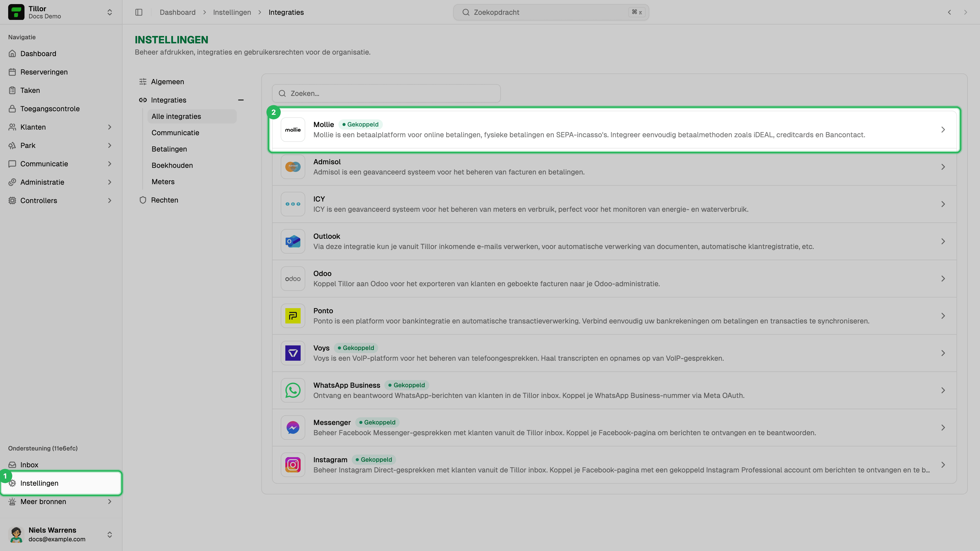The width and height of the screenshot is (980, 551).
Task: Focus the Zoekopdracht global search field
Action: pyautogui.click(x=551, y=12)
